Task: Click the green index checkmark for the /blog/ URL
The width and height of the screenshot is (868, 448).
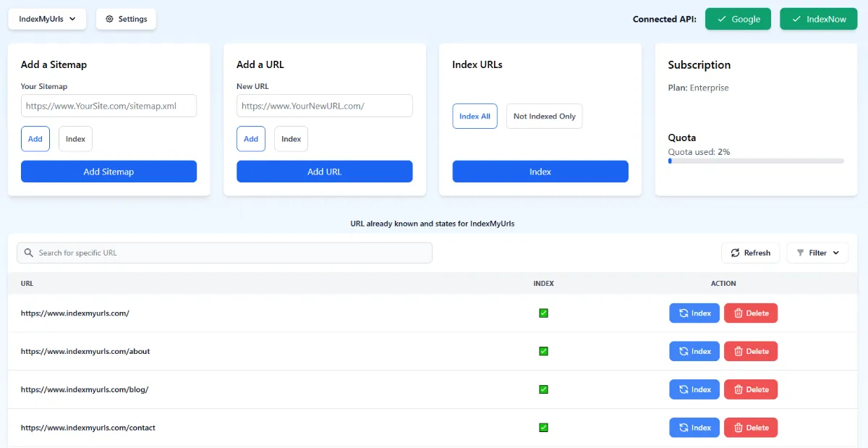Action: click(x=543, y=389)
